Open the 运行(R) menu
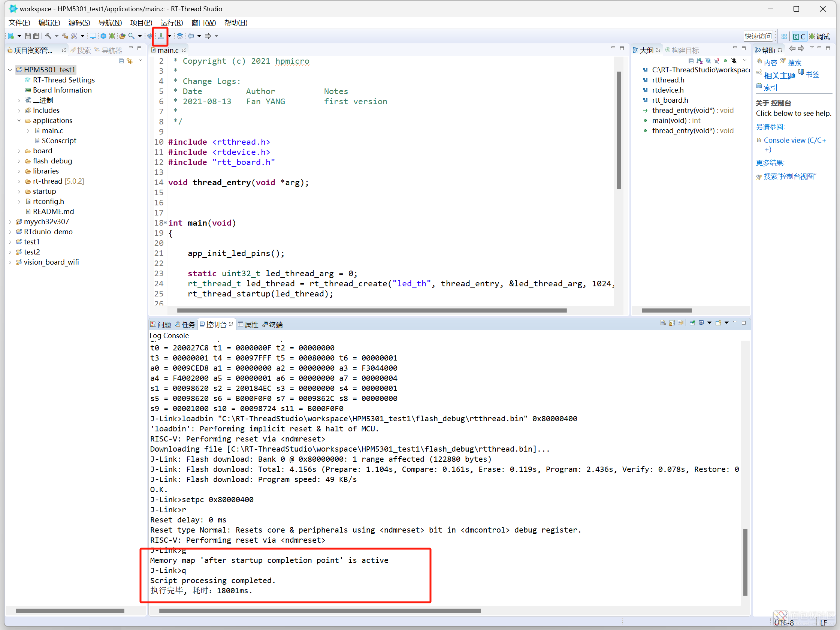The image size is (840, 630). pos(172,22)
